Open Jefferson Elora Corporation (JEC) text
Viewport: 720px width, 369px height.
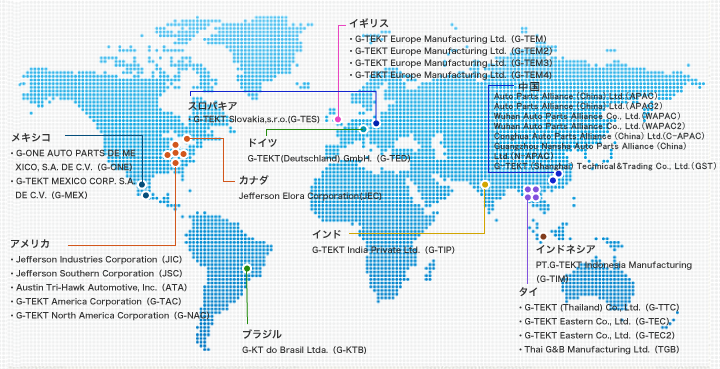coord(310,196)
